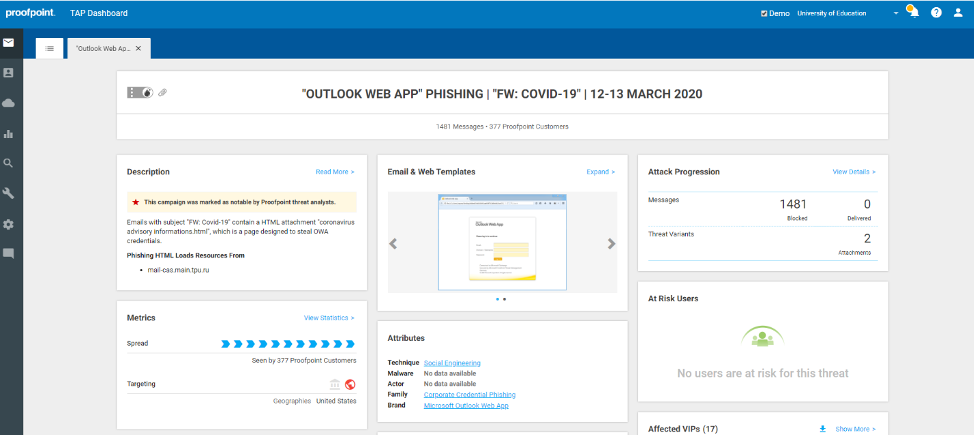
Task: Click the notable campaign star icon
Action: pyautogui.click(x=135, y=202)
